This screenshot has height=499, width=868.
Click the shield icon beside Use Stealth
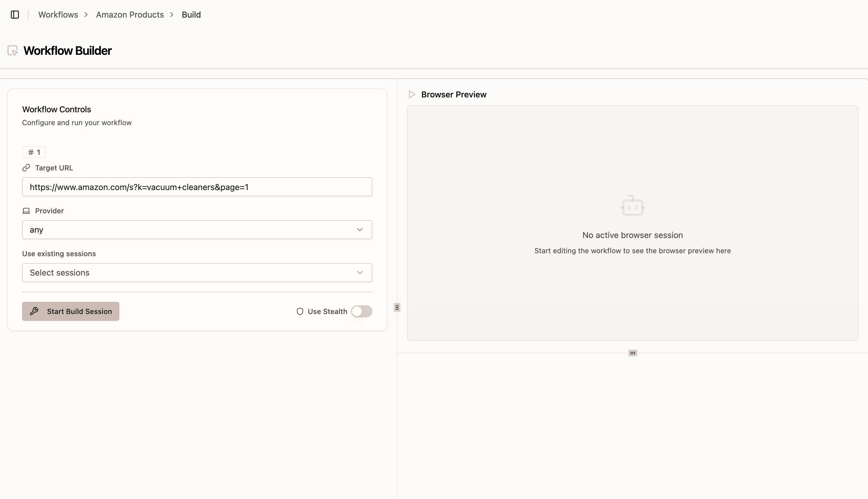coord(300,311)
